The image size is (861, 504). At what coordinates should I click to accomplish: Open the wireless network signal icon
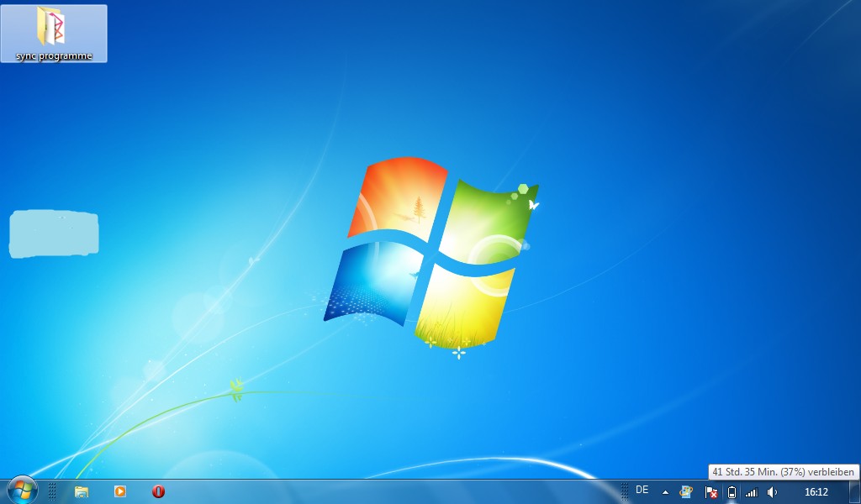click(x=752, y=492)
